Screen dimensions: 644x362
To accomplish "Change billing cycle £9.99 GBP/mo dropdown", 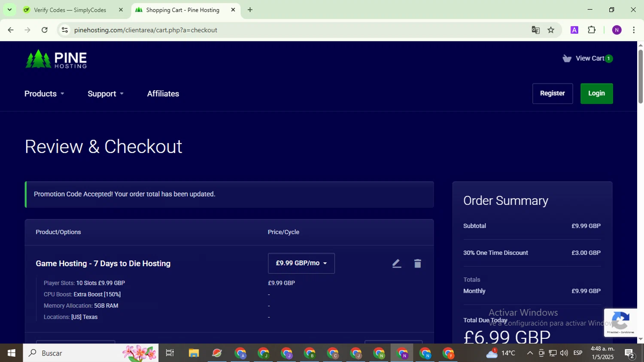I will pyautogui.click(x=301, y=263).
